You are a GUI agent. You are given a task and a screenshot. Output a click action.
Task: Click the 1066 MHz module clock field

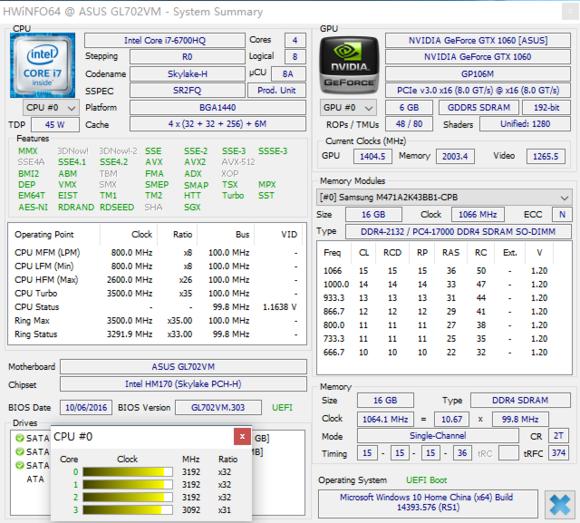point(478,215)
